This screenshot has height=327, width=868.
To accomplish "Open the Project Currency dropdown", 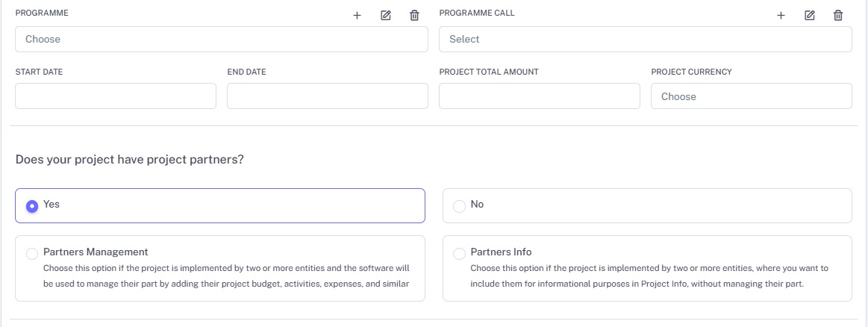I will (x=751, y=96).
